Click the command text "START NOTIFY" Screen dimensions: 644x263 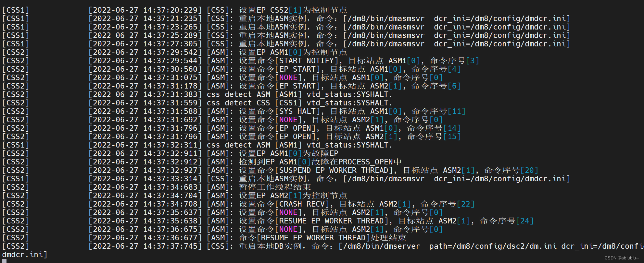click(307, 61)
